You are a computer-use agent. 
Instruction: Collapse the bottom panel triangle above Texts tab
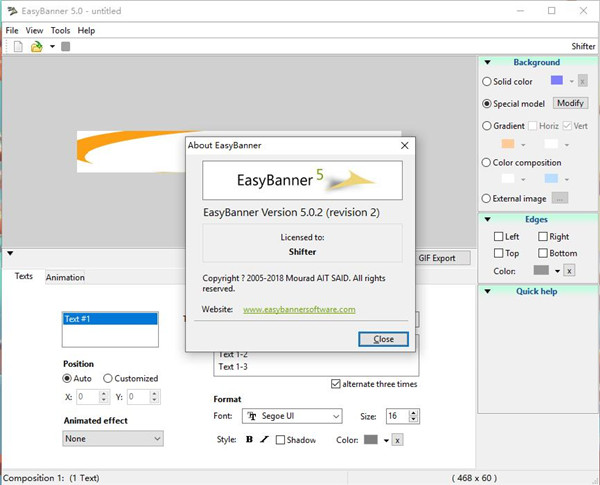coord(10,253)
